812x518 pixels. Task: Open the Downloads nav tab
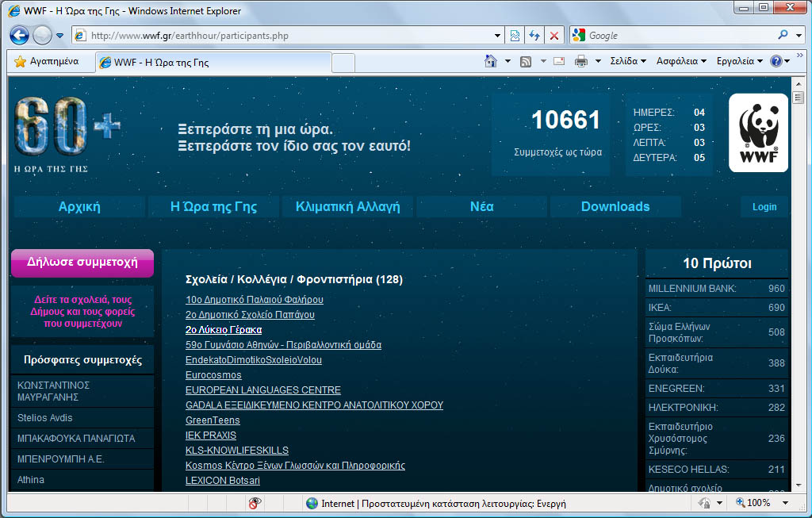pyautogui.click(x=615, y=207)
